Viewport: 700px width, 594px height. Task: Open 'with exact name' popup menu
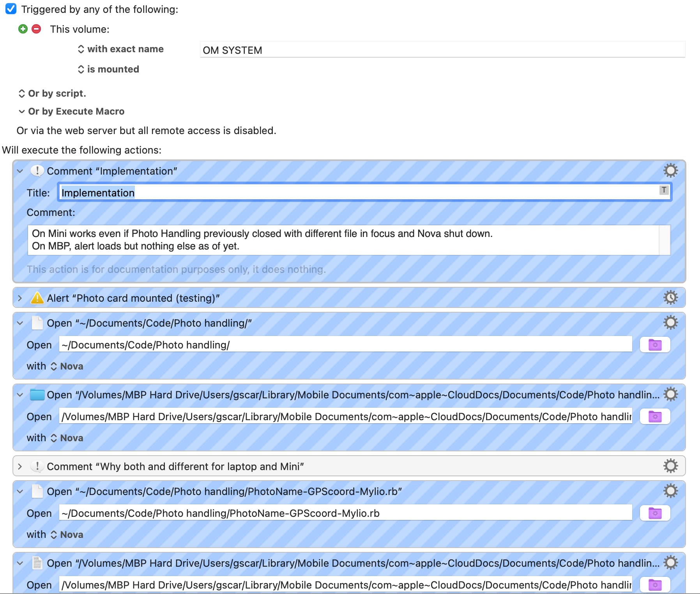(x=121, y=49)
